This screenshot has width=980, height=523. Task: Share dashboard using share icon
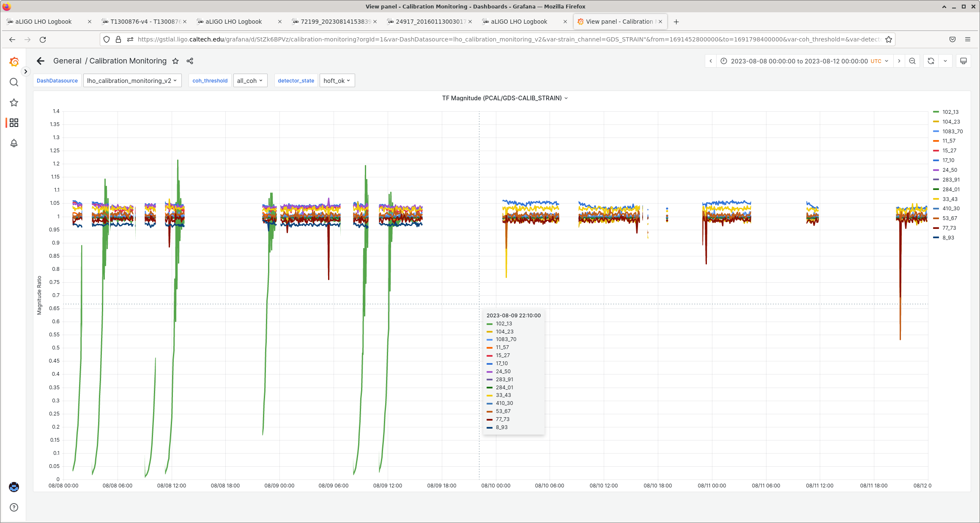[190, 61]
